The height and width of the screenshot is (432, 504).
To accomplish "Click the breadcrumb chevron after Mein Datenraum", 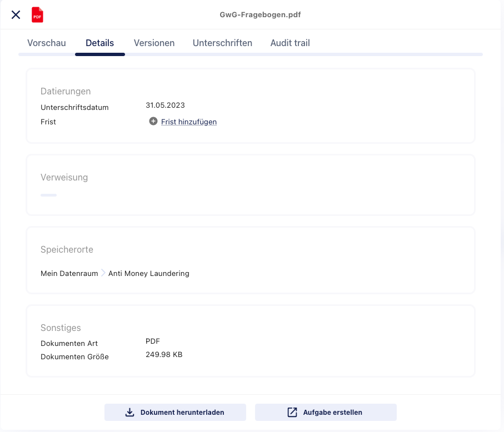I will coord(103,273).
